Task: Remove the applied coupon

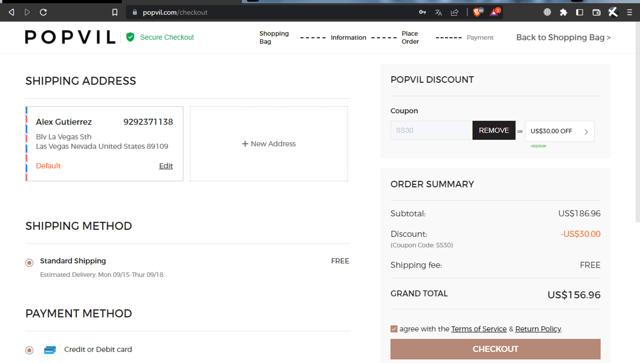Action: [494, 130]
